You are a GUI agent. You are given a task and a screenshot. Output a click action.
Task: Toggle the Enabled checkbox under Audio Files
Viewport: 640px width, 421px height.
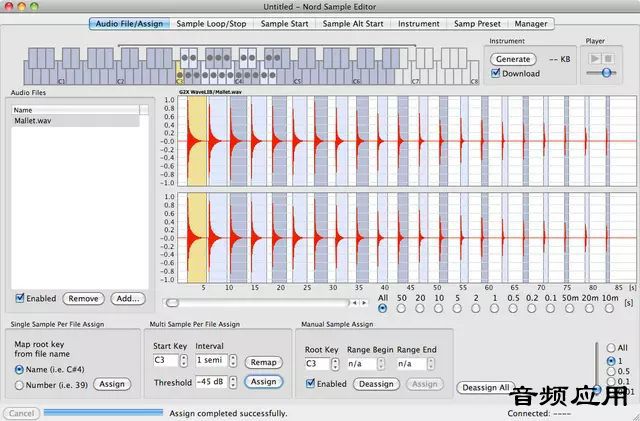[20, 298]
